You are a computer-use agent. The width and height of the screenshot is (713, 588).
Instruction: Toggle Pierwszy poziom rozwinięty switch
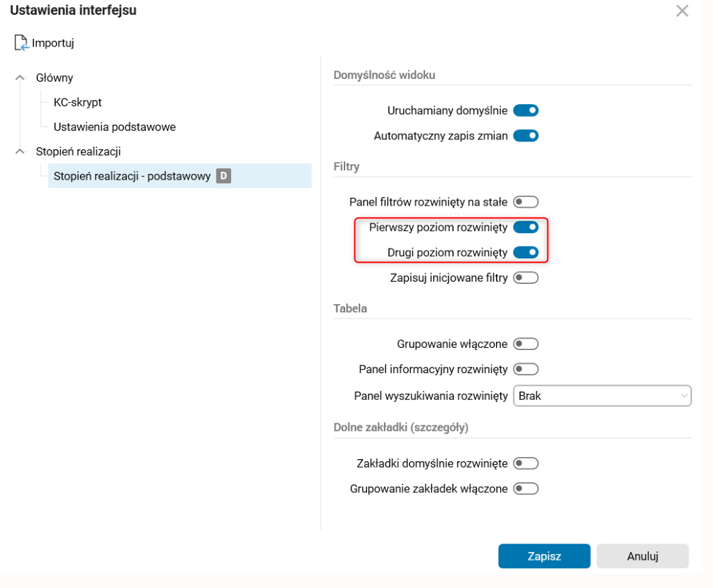[x=526, y=227]
